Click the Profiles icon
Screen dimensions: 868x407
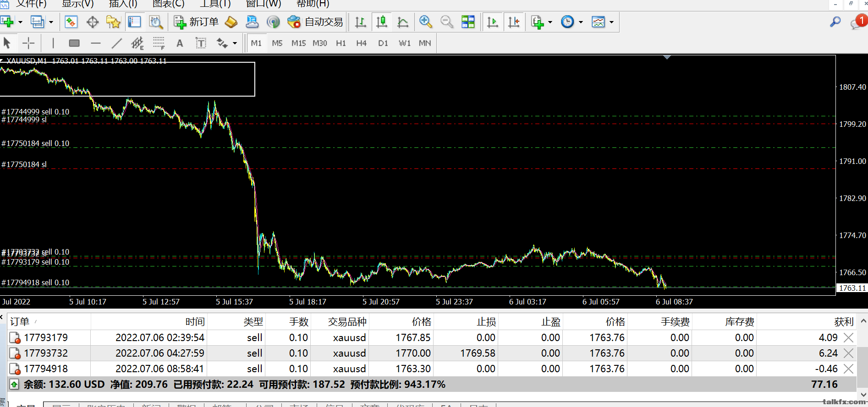[x=38, y=22]
